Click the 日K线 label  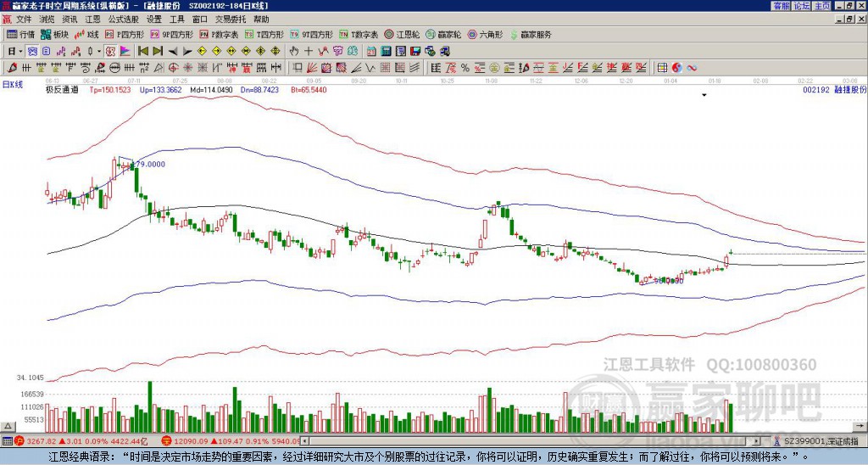13,84
